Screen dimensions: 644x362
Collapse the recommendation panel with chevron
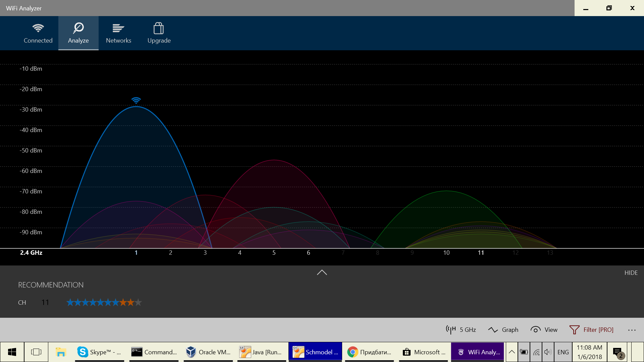click(322, 273)
